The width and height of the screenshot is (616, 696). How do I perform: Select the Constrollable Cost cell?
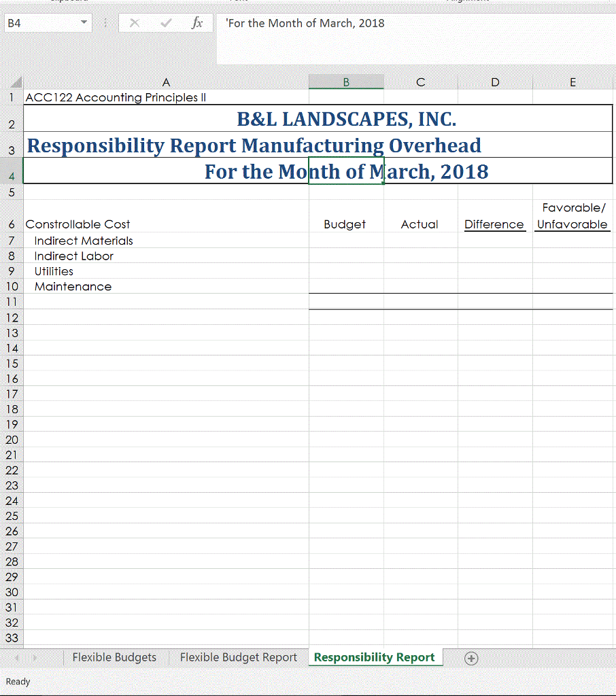point(166,216)
